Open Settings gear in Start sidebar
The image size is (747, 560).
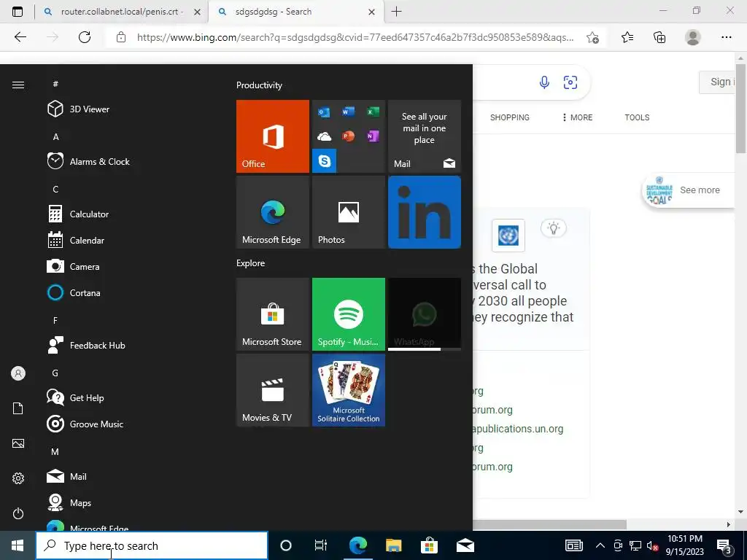(18, 478)
